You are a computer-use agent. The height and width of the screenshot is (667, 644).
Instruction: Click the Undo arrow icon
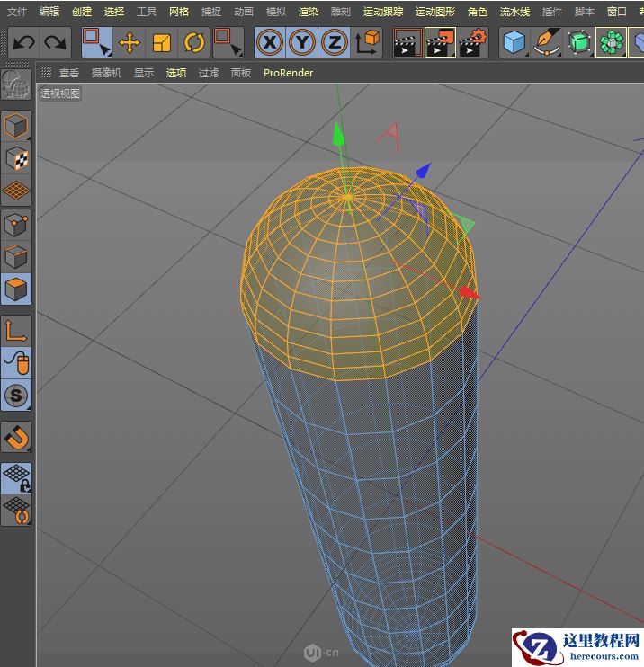click(24, 42)
